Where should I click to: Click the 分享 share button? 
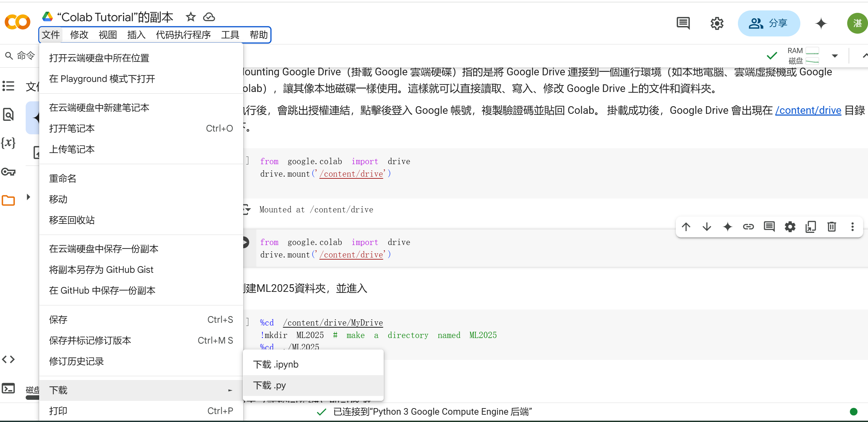click(x=768, y=24)
